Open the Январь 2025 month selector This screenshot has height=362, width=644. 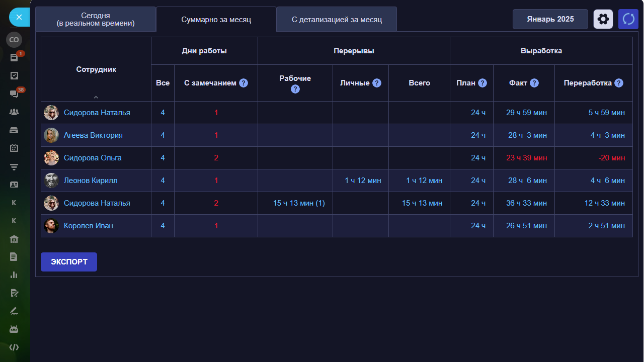click(550, 19)
